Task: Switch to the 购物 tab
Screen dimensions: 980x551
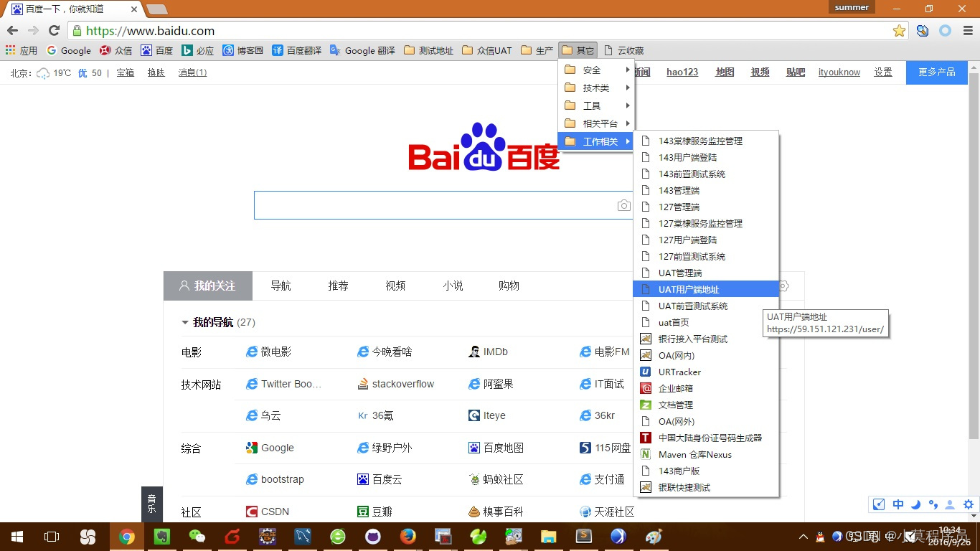Action: tap(509, 286)
